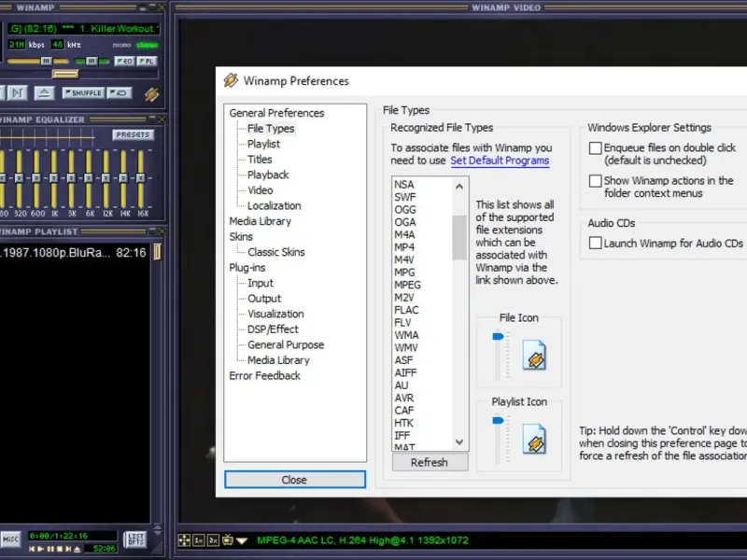Set video to 1x size

tap(199, 540)
